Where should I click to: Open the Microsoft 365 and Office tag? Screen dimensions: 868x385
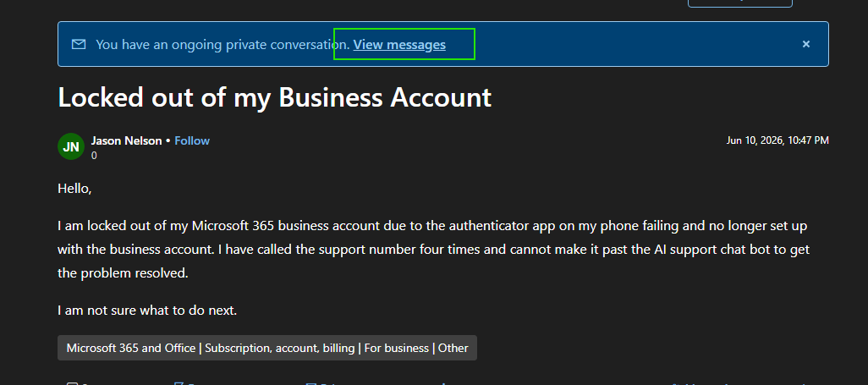click(x=266, y=348)
